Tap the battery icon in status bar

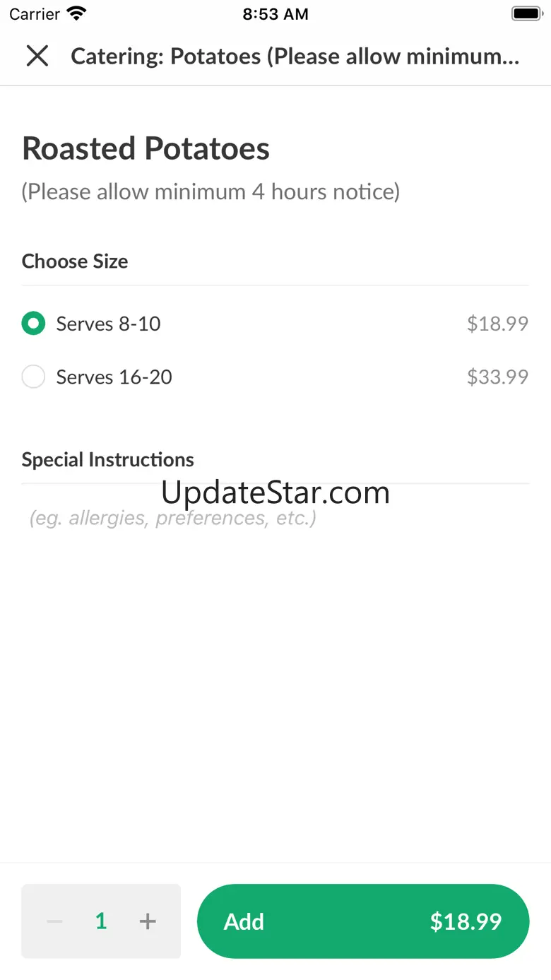tap(526, 13)
